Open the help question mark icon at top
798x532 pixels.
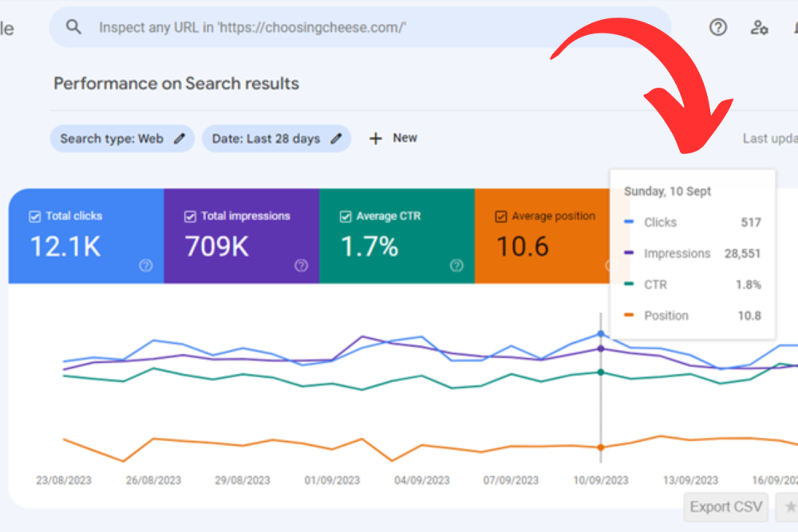pos(718,27)
